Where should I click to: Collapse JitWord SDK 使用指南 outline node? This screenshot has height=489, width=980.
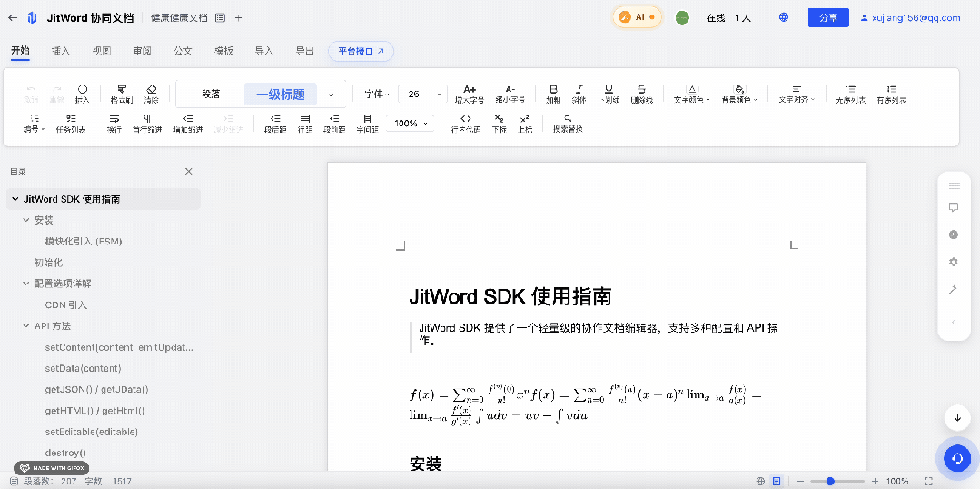pyautogui.click(x=15, y=199)
